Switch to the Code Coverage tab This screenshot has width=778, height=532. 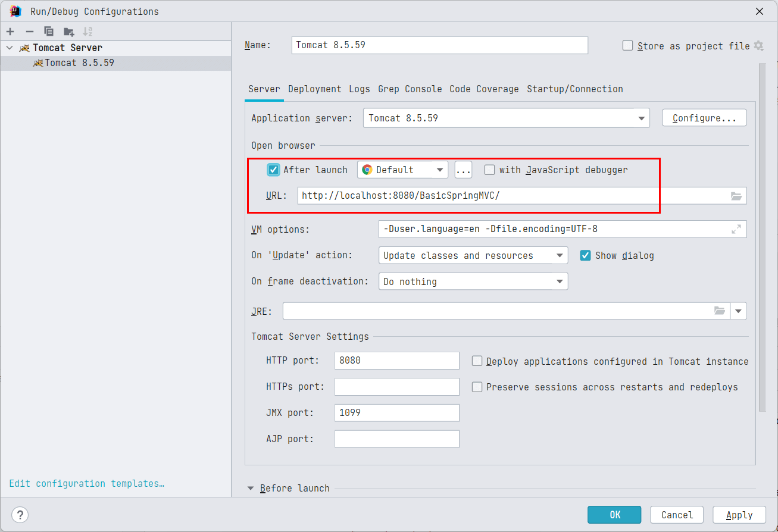(x=484, y=89)
